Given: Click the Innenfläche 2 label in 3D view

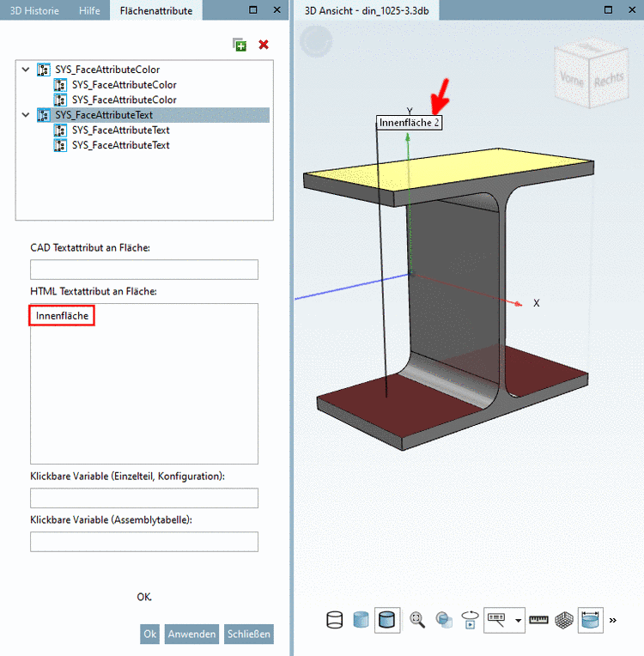Looking at the screenshot, I should [x=409, y=123].
